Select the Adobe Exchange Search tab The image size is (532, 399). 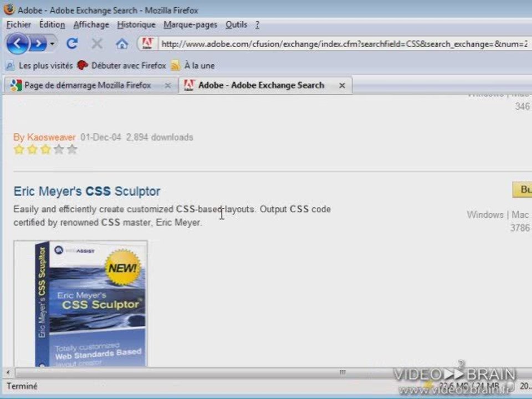click(x=265, y=85)
